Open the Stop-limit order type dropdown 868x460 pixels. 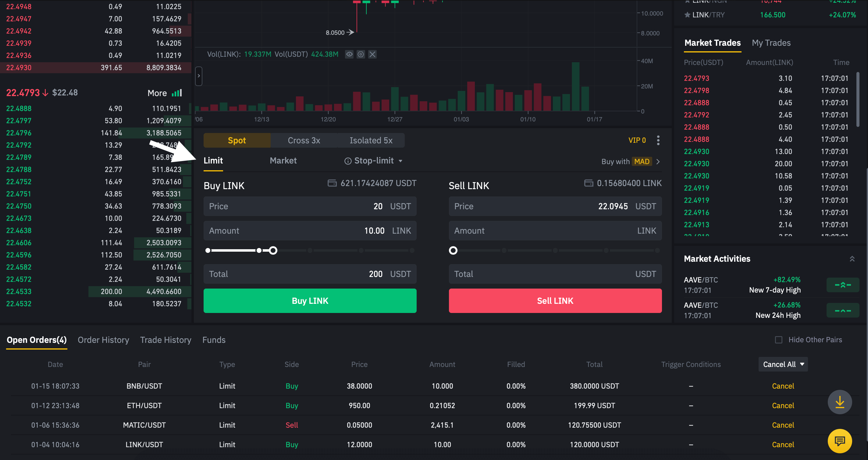coord(400,161)
